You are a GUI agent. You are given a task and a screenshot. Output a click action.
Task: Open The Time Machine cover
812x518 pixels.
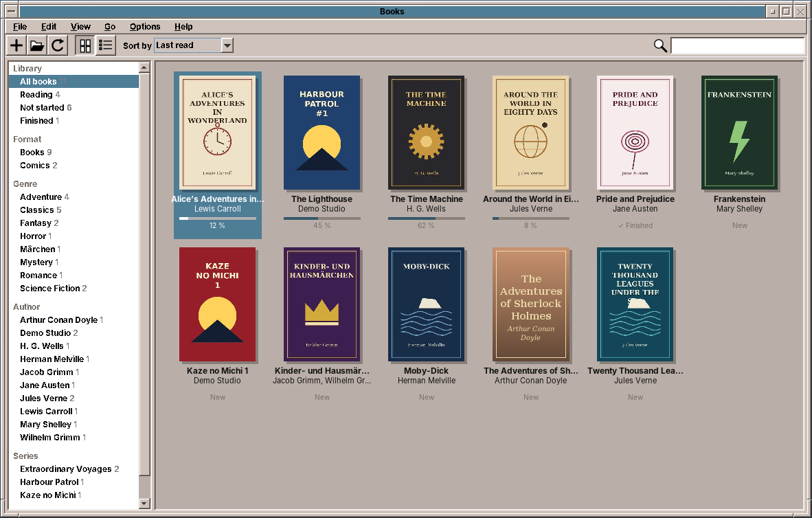[426, 133]
